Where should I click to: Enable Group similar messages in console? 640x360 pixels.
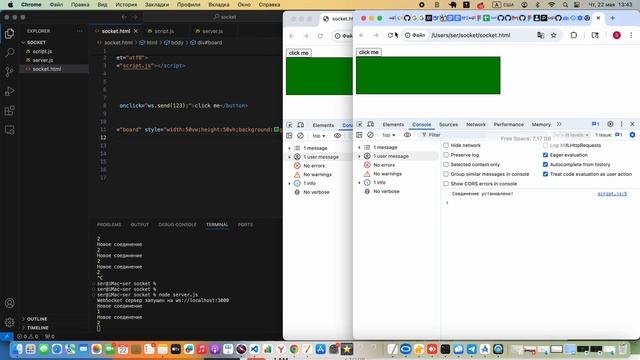[x=446, y=174]
